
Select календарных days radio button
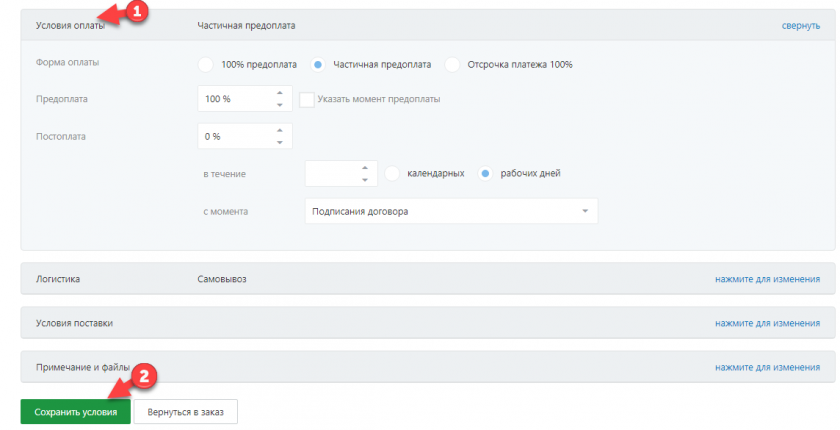(393, 173)
